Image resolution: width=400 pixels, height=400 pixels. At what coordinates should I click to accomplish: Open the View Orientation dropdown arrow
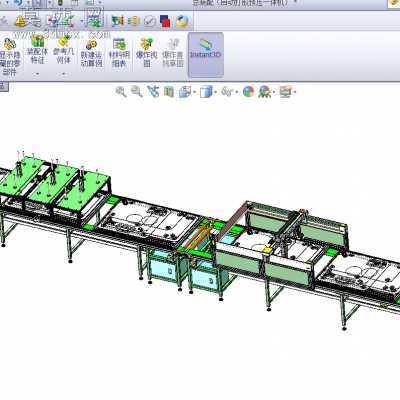coord(194,92)
